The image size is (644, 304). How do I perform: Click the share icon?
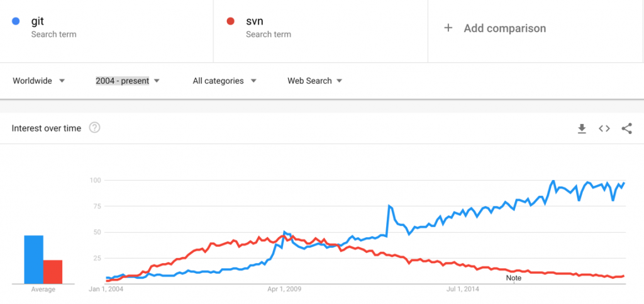[626, 128]
